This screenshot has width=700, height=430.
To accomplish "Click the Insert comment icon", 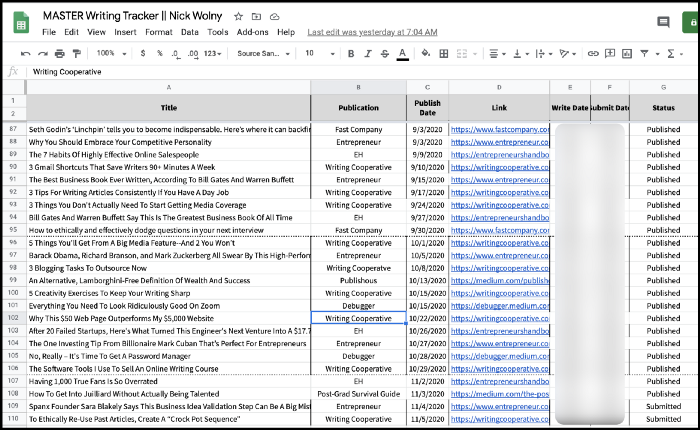I will [x=610, y=54].
